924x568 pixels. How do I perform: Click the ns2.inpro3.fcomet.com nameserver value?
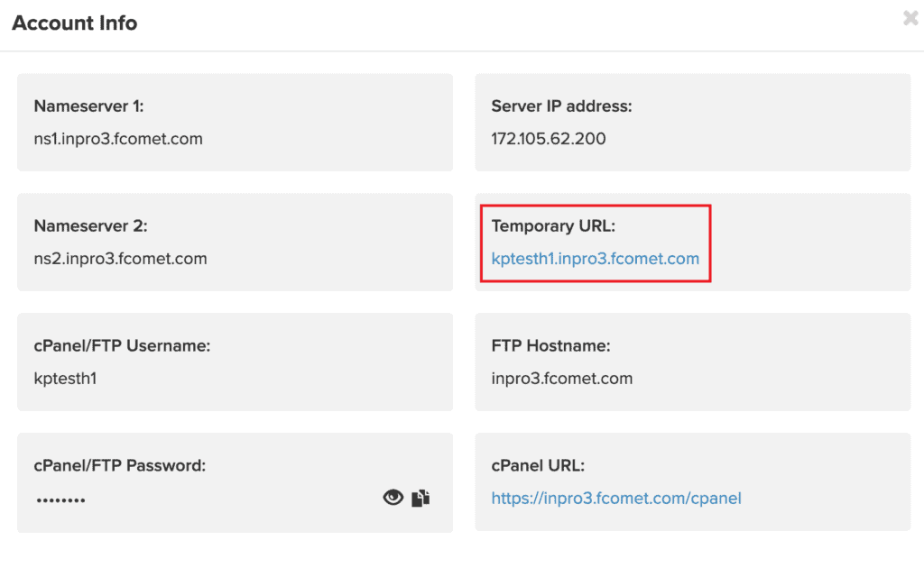coord(120,259)
